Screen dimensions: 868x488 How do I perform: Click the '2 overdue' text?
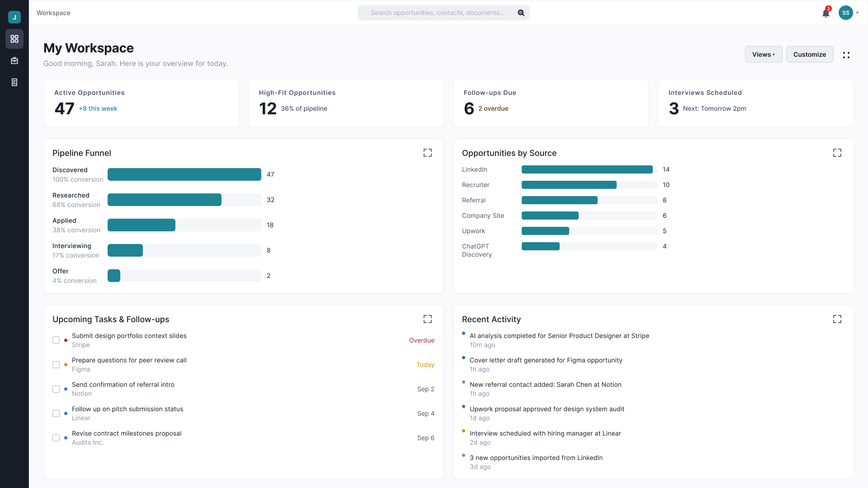tap(493, 108)
